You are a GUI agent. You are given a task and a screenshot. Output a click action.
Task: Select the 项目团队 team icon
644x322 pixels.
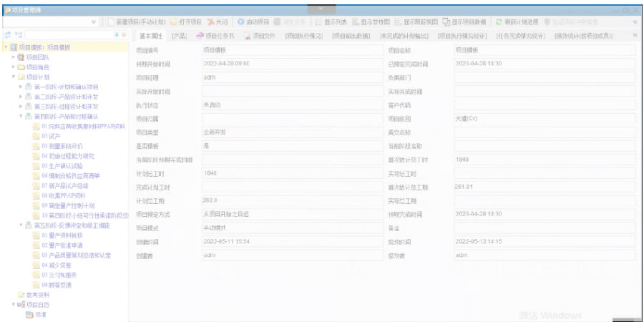[21, 57]
